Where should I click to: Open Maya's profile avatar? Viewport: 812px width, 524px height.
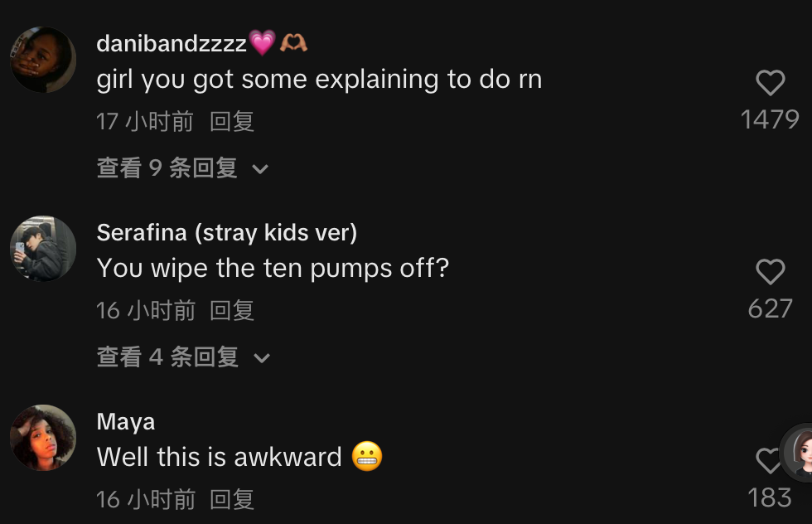tap(43, 438)
